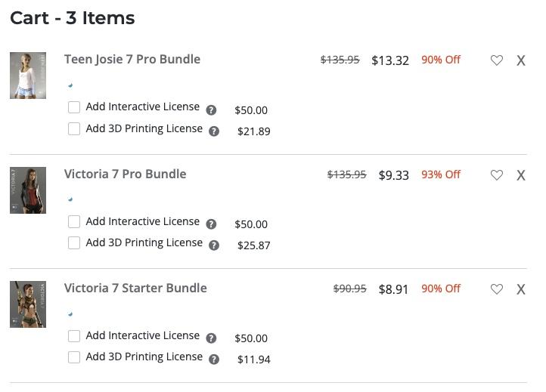Open help for Victoria 7 Pro 3D Printing License

tap(214, 245)
